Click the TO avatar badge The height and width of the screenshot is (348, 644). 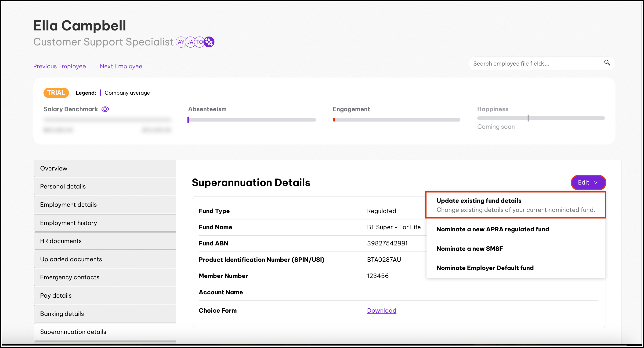tap(199, 42)
